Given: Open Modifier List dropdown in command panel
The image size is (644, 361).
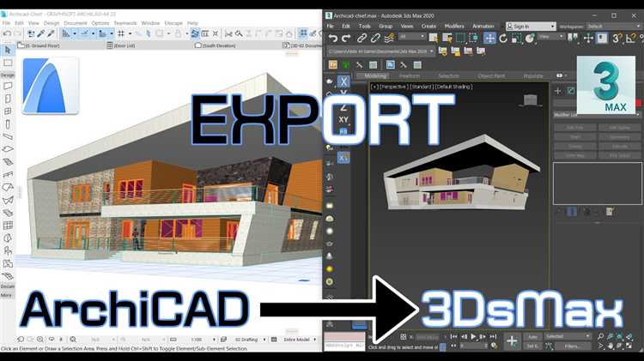Looking at the screenshot, I should pyautogui.click(x=597, y=115).
